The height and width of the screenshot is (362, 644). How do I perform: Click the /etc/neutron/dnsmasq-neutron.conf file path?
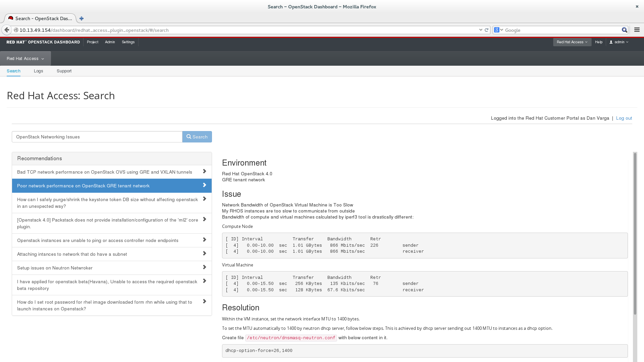[x=291, y=338]
